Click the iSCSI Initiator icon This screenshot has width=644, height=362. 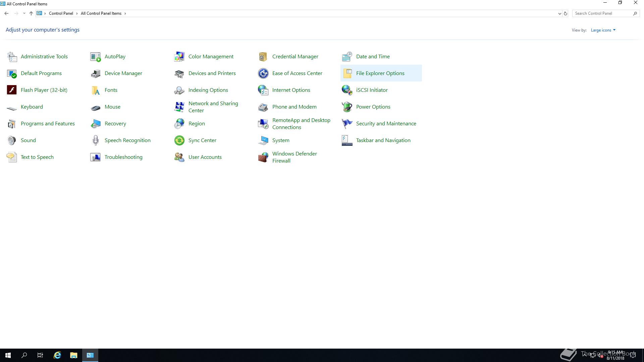tap(347, 90)
